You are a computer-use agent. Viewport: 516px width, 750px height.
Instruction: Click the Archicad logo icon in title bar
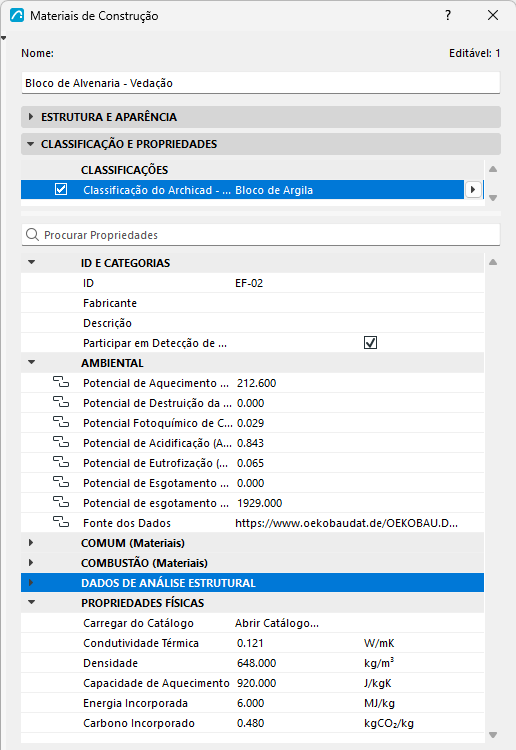17,15
